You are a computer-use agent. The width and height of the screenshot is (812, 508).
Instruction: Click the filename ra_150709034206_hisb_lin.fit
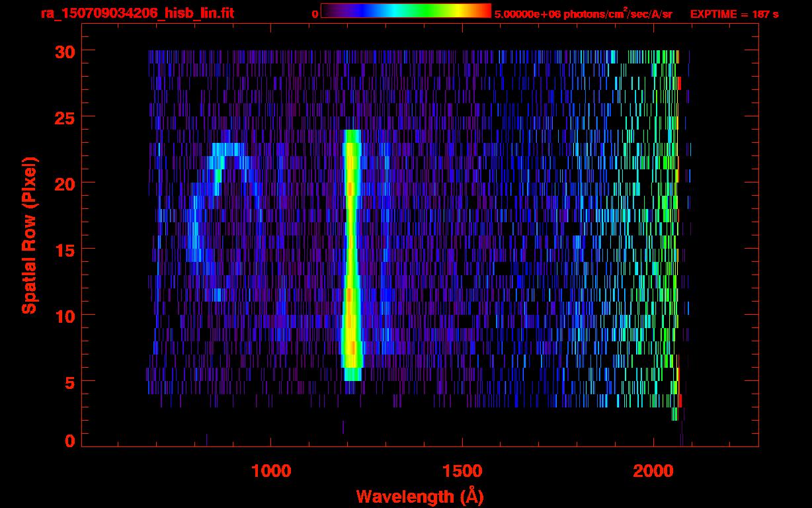[x=137, y=13]
